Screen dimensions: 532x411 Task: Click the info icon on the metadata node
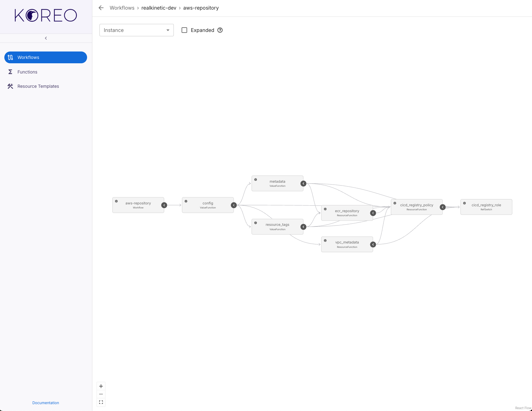coord(256,179)
